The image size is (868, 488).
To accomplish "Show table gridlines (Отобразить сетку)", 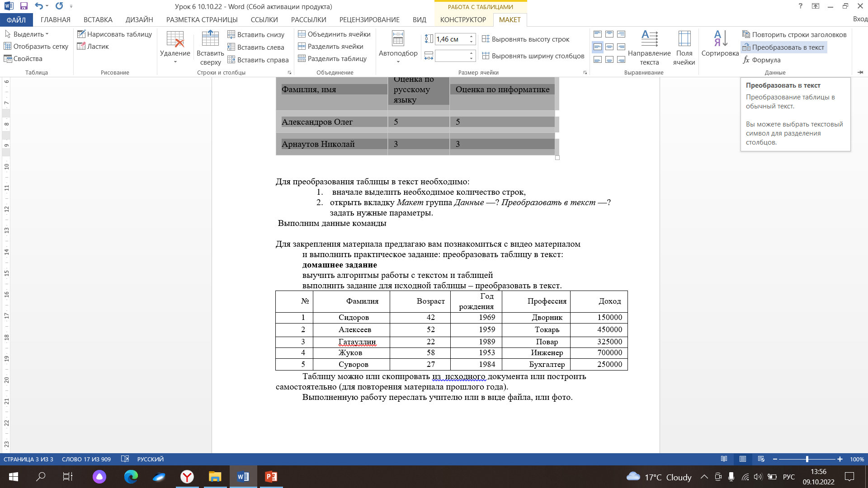I will click(36, 46).
